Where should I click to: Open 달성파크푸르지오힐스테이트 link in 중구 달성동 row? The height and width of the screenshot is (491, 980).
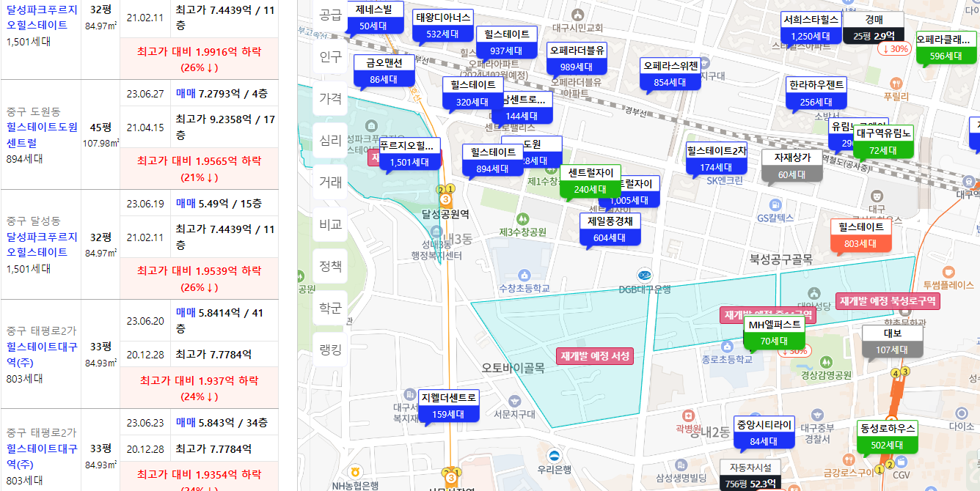point(42,244)
